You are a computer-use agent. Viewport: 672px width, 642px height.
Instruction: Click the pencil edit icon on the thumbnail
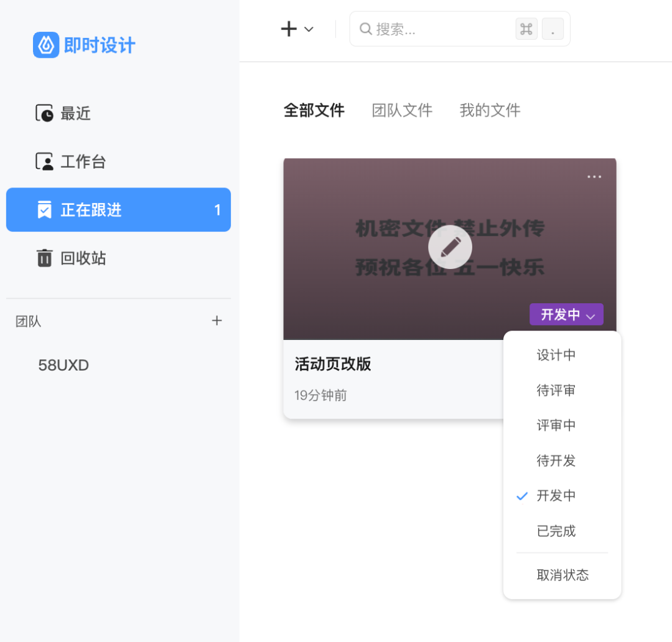click(450, 247)
